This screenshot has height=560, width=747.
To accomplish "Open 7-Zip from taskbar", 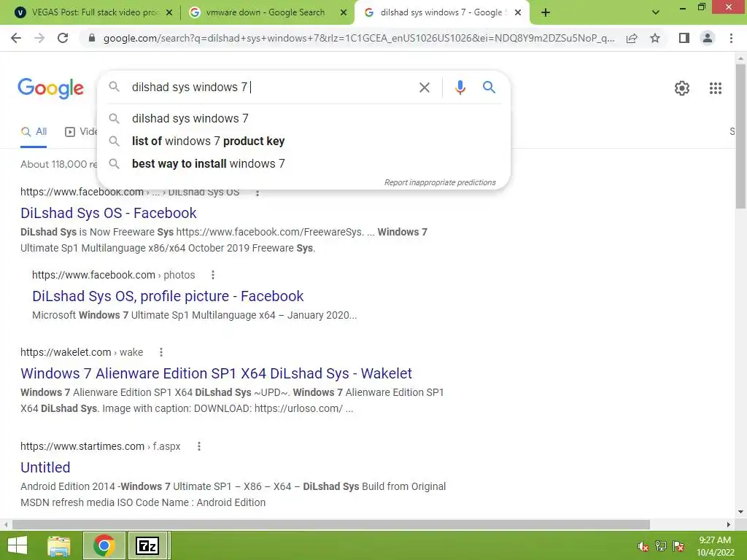I will 147,545.
